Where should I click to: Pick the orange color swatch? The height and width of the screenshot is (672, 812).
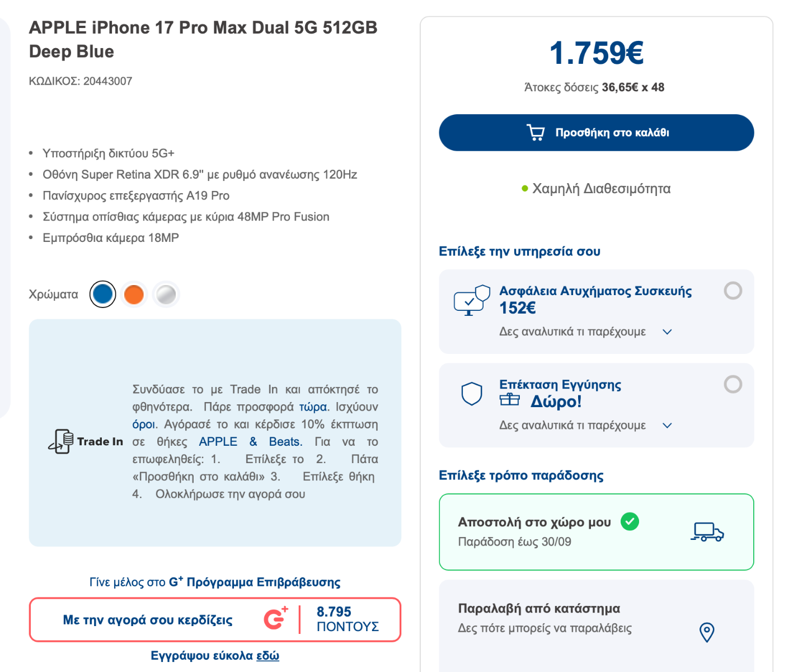[x=134, y=295]
